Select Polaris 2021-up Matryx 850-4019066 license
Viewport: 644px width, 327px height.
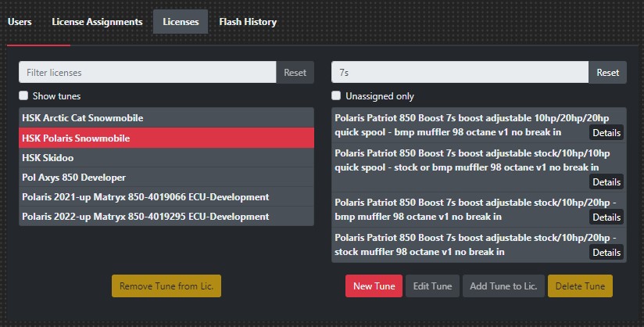(x=166, y=197)
